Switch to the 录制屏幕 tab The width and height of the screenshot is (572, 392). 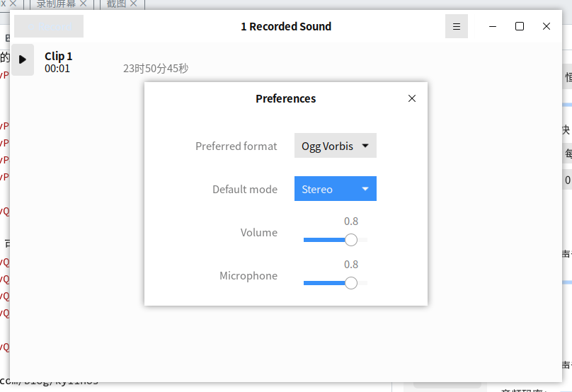point(56,4)
